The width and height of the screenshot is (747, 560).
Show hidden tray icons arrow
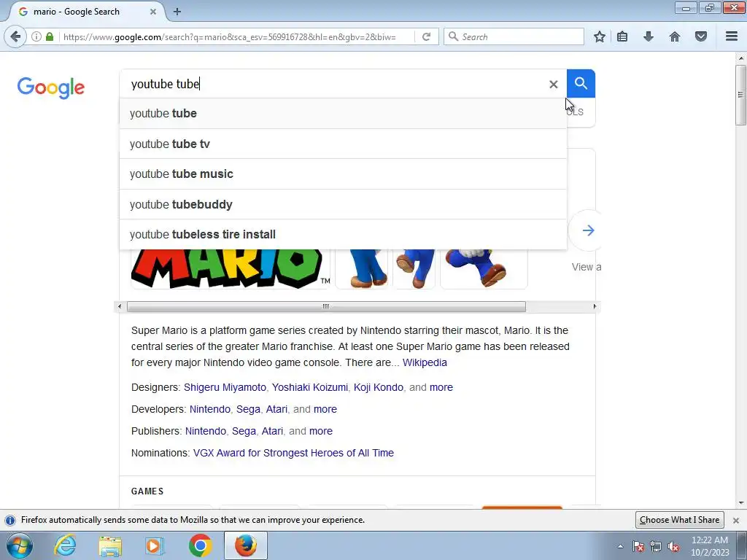pyautogui.click(x=620, y=546)
